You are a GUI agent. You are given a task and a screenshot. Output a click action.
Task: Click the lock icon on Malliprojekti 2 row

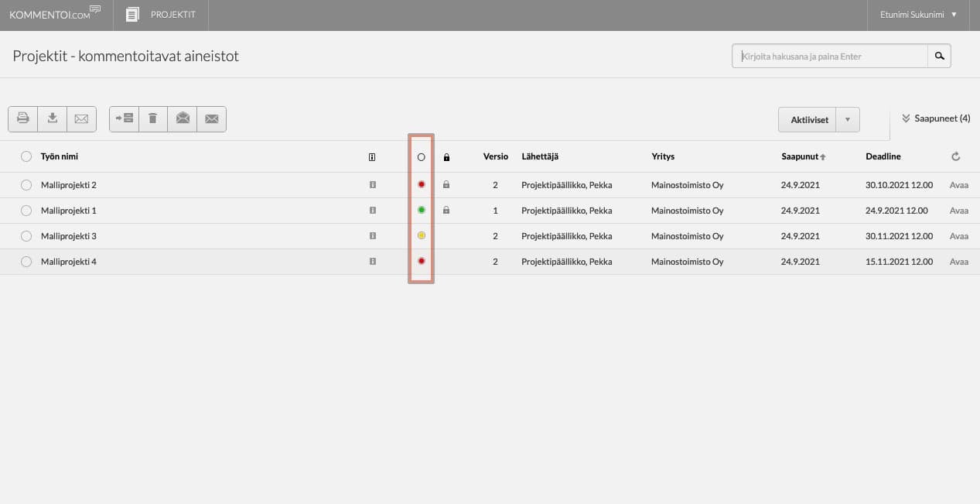[446, 185]
